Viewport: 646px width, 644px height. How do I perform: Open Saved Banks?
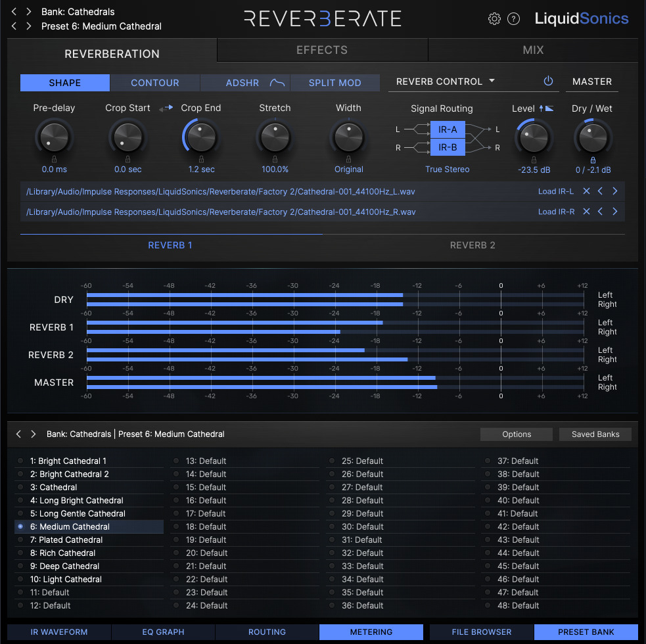coord(595,434)
